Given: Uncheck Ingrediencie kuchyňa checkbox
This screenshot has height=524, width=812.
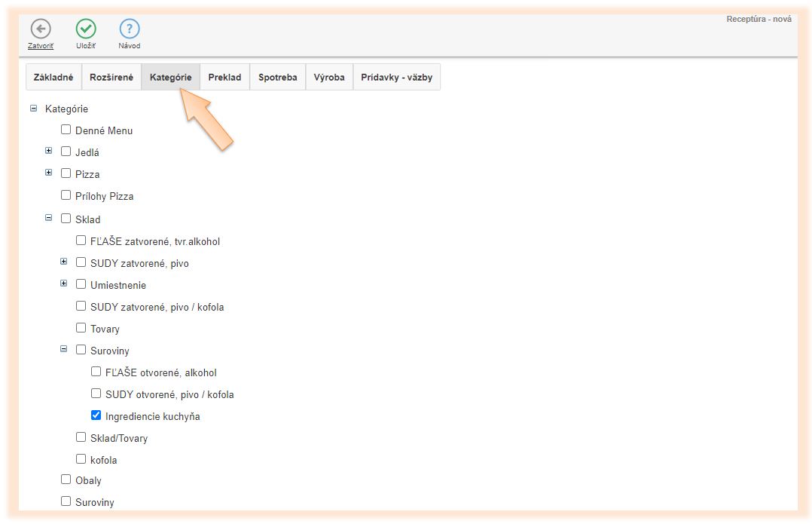Looking at the screenshot, I should (96, 415).
